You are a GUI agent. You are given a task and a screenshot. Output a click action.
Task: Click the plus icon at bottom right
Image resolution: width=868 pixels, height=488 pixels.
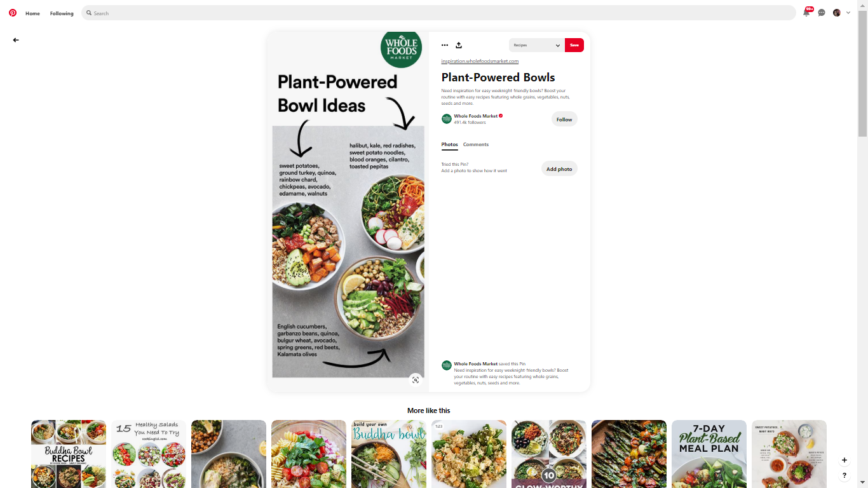click(844, 460)
